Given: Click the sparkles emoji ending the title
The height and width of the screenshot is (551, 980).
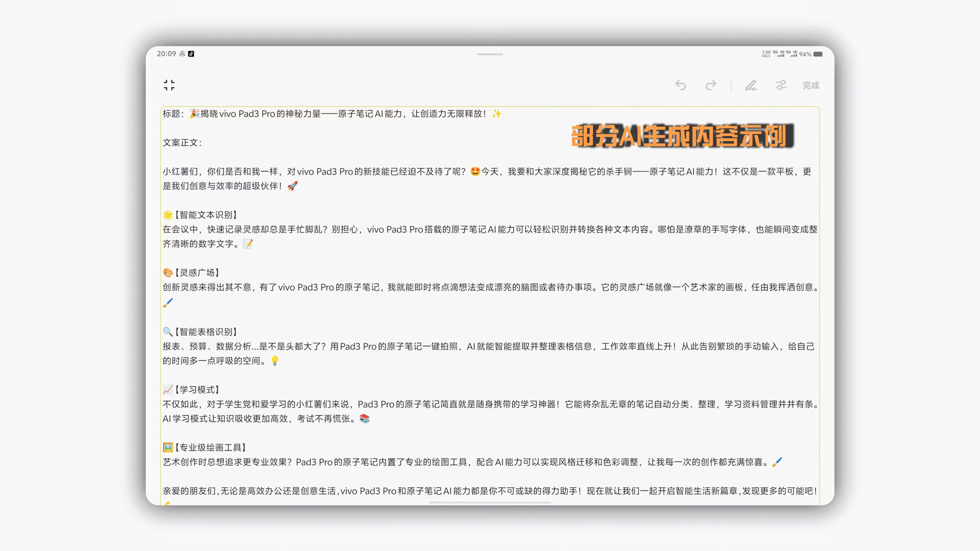Looking at the screenshot, I should (x=496, y=113).
